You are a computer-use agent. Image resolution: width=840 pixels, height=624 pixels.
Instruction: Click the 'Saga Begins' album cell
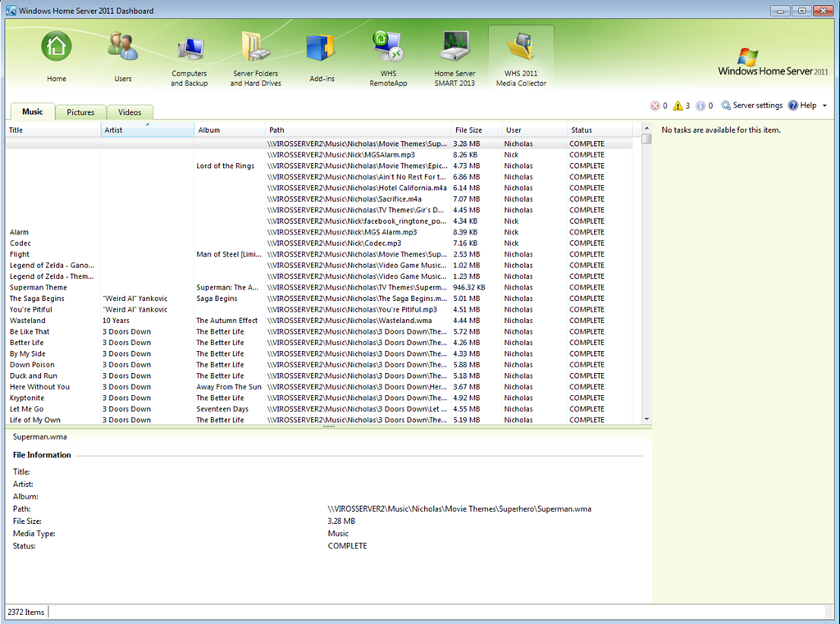click(x=217, y=298)
